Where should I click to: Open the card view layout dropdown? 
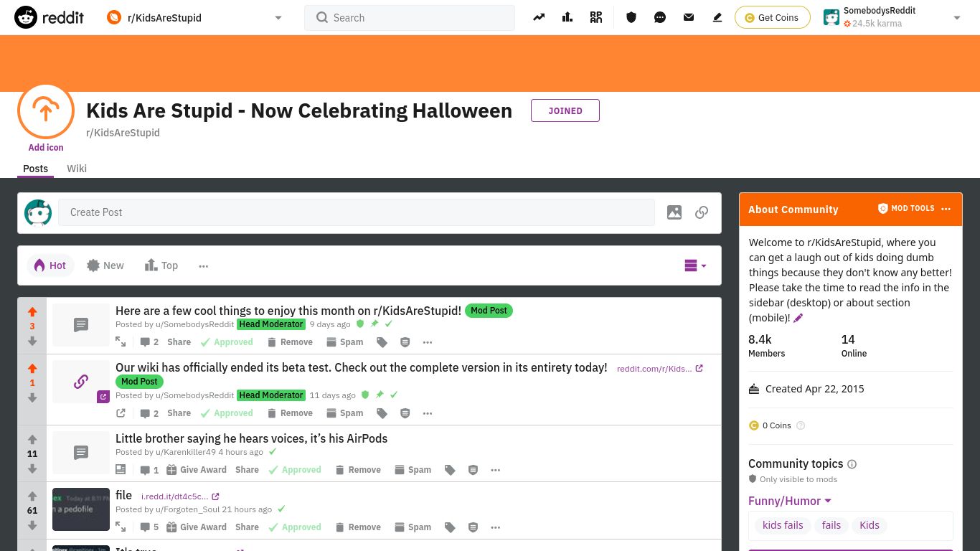pos(694,265)
